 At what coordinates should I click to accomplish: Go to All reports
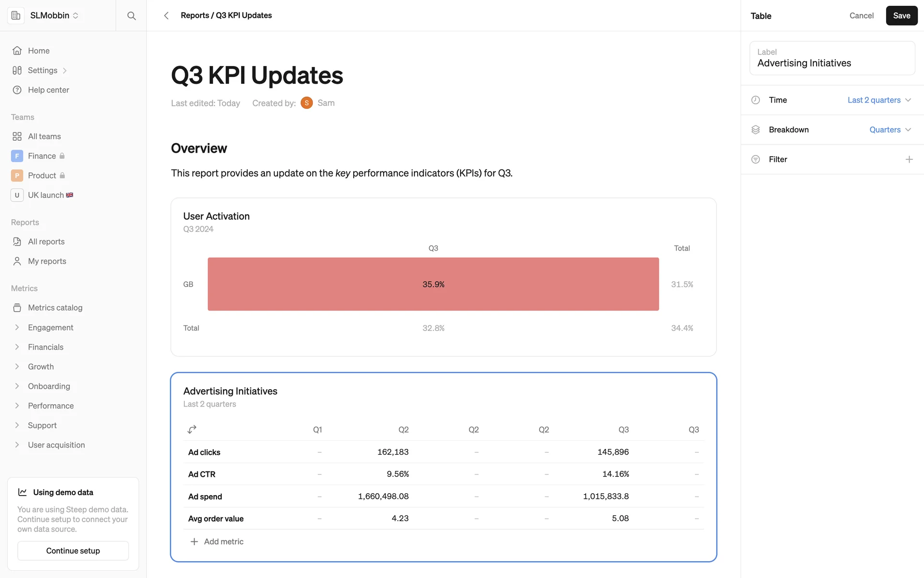(46, 242)
